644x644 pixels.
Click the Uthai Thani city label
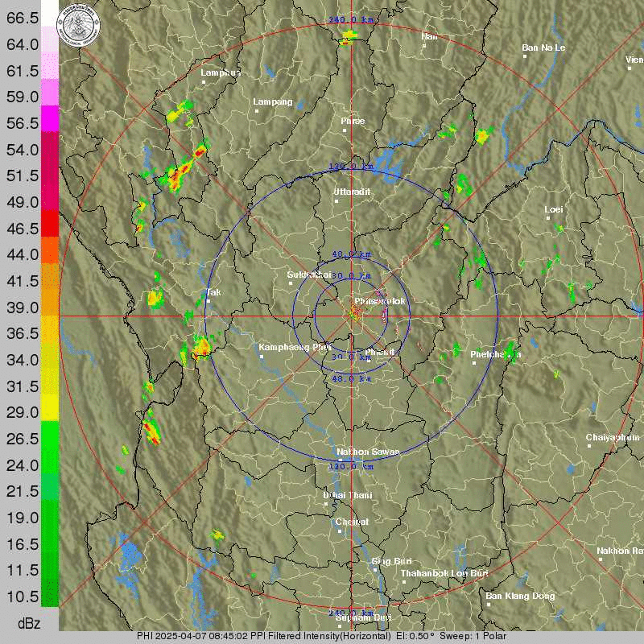click(x=348, y=495)
